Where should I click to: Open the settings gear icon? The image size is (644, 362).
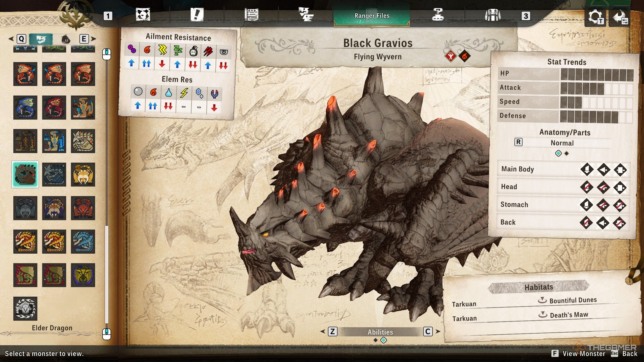point(595,17)
